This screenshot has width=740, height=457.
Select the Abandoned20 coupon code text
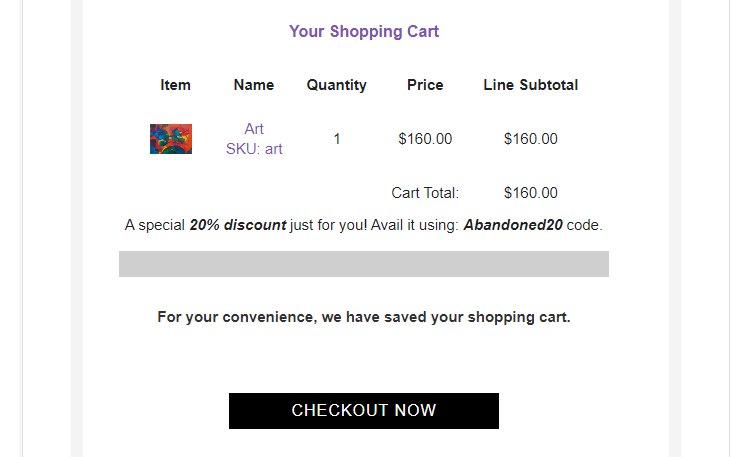click(513, 225)
